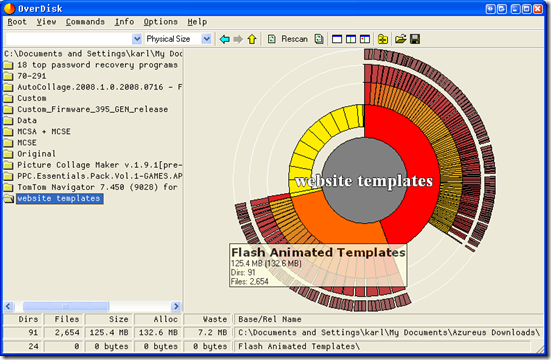The image size is (551, 360).
Task: Open the Info menu
Action: 124,22
